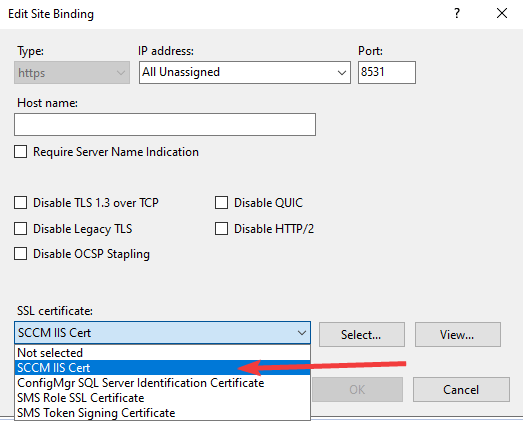
Task: Enable Disable Legacy TLS option
Action: coord(21,229)
